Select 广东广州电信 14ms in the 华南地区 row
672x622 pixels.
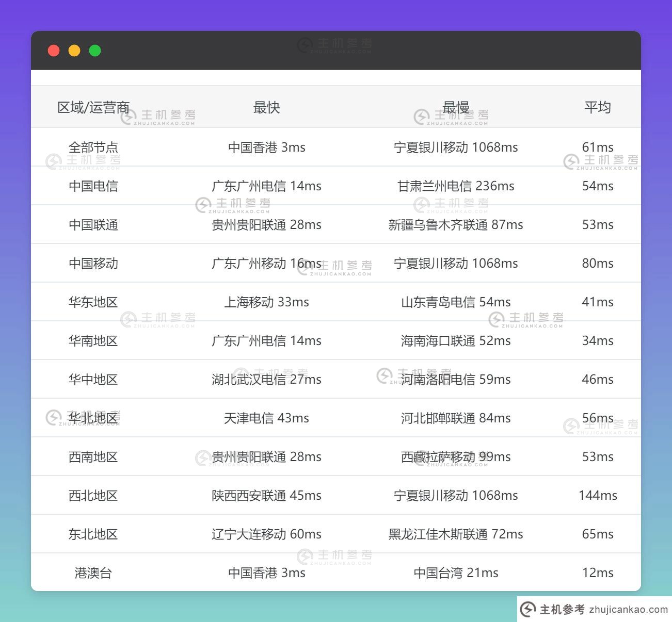(266, 341)
